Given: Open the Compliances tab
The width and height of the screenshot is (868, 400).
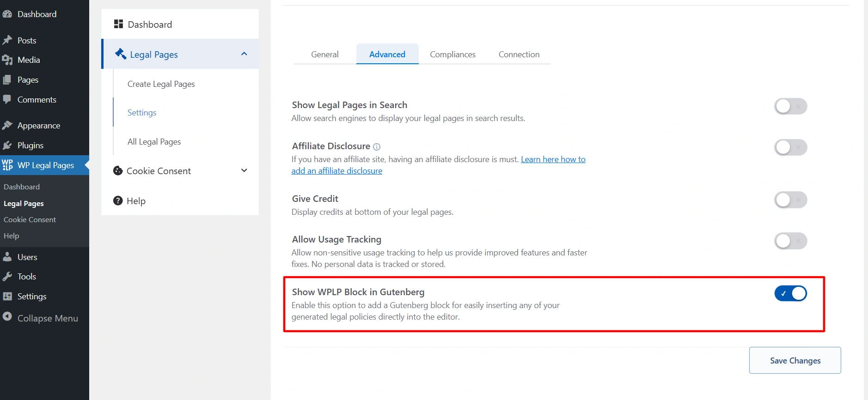Looking at the screenshot, I should [x=452, y=54].
